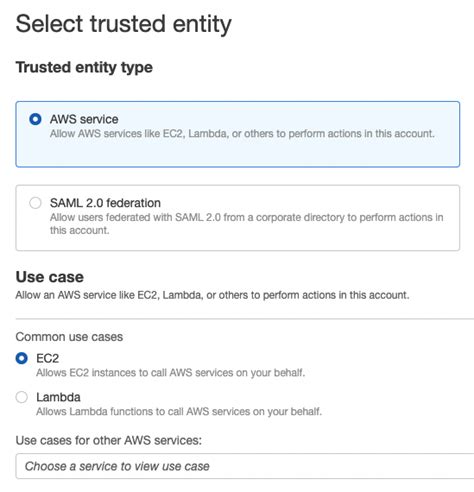Click the SAML 2.0 federation label text

105,203
